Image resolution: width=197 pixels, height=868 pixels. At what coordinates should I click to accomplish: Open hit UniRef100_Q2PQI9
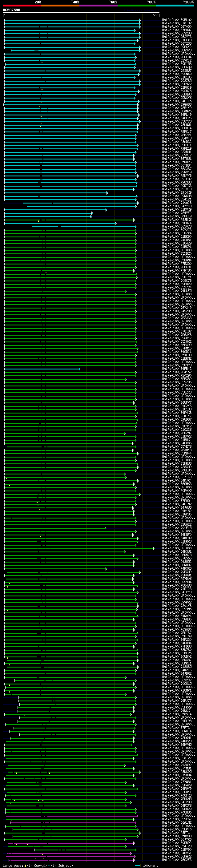click(x=177, y=88)
